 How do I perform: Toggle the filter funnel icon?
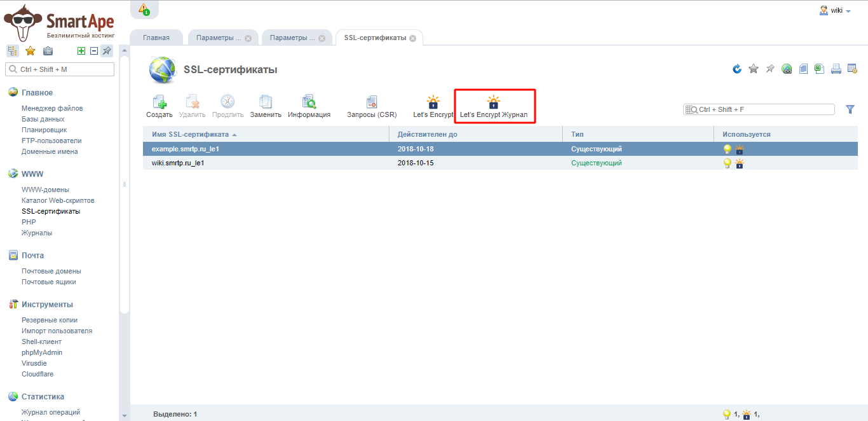pyautogui.click(x=850, y=109)
